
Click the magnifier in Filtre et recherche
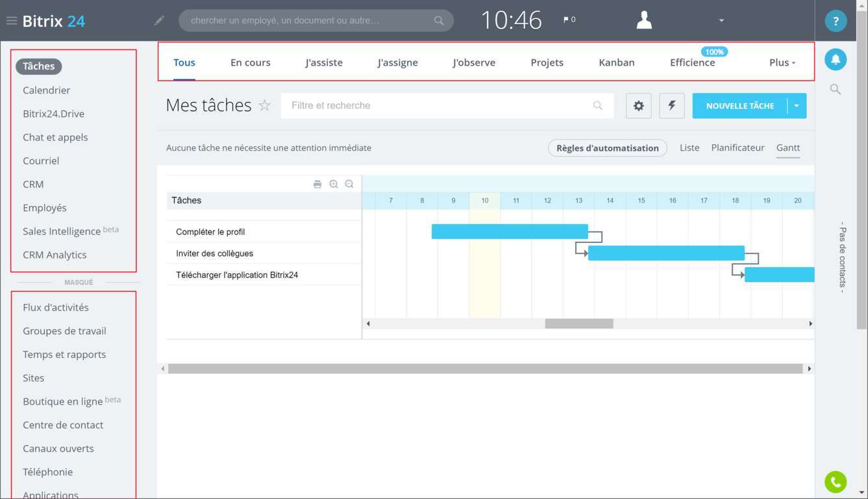click(598, 105)
